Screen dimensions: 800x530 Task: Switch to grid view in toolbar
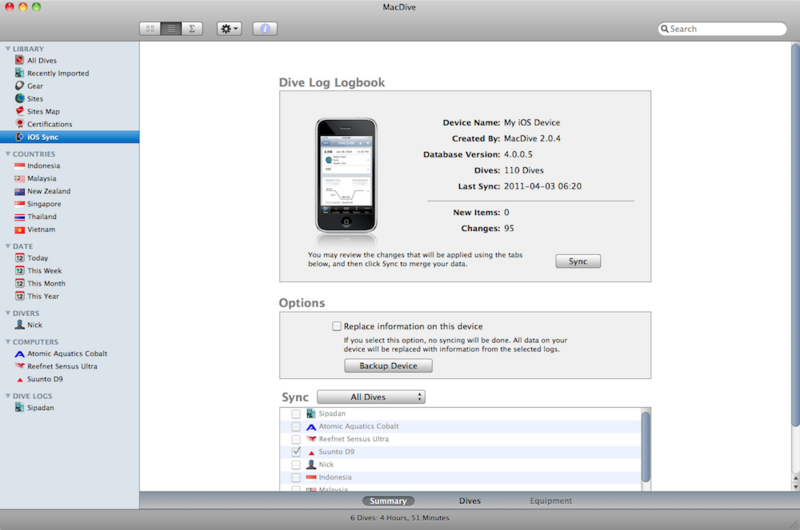pos(150,29)
